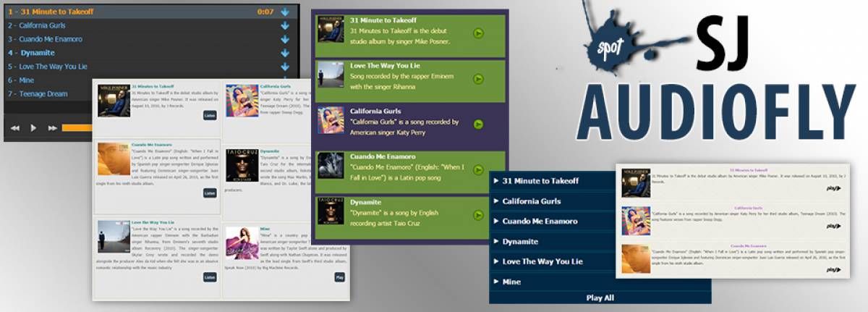Screen dimensions: 868x312
Task: Open Mike Posner album cover in grid player
Action: pyautogui.click(x=114, y=101)
